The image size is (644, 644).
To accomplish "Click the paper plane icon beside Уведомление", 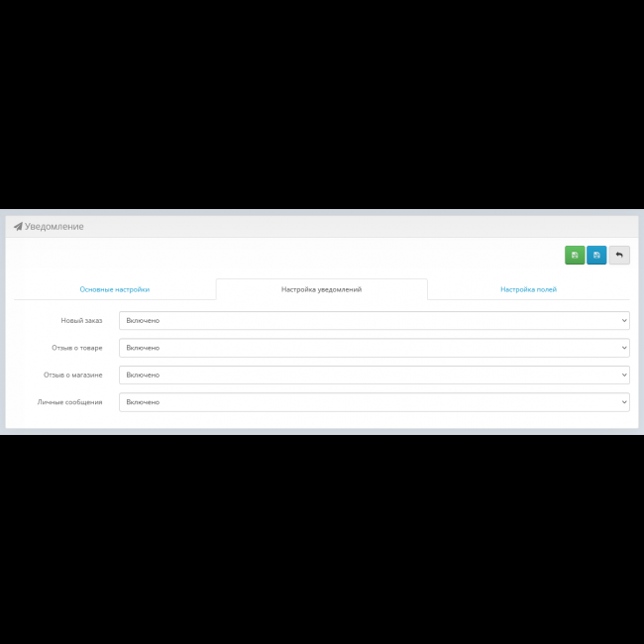I will tap(18, 227).
